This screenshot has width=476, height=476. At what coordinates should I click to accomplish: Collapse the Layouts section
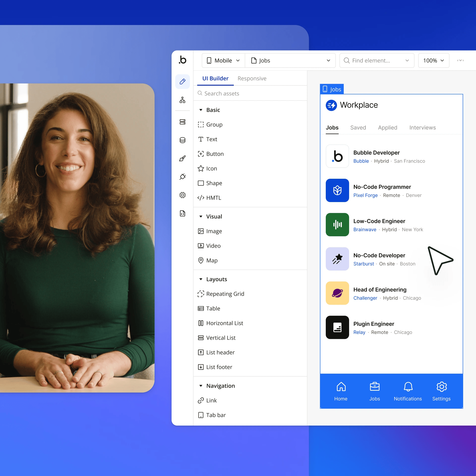201,279
